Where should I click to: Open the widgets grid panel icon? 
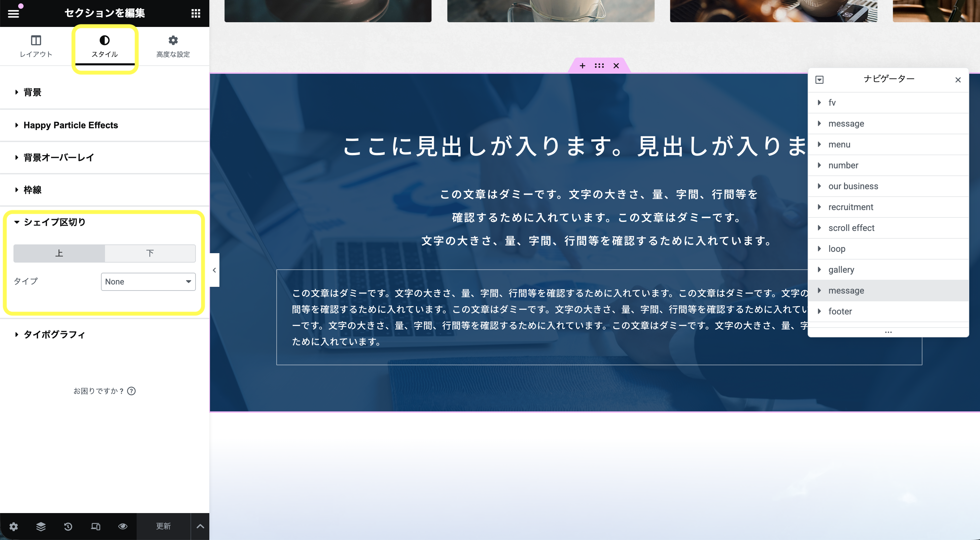196,14
